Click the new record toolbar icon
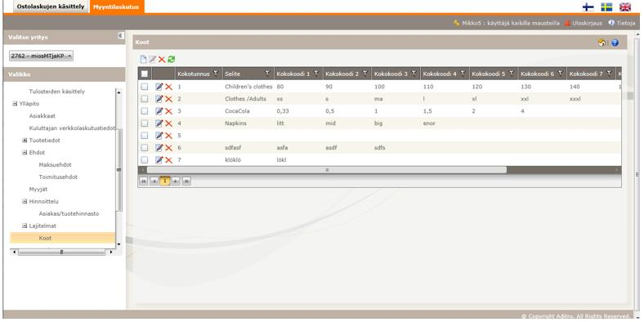This screenshot has height=322, width=644. (x=143, y=60)
